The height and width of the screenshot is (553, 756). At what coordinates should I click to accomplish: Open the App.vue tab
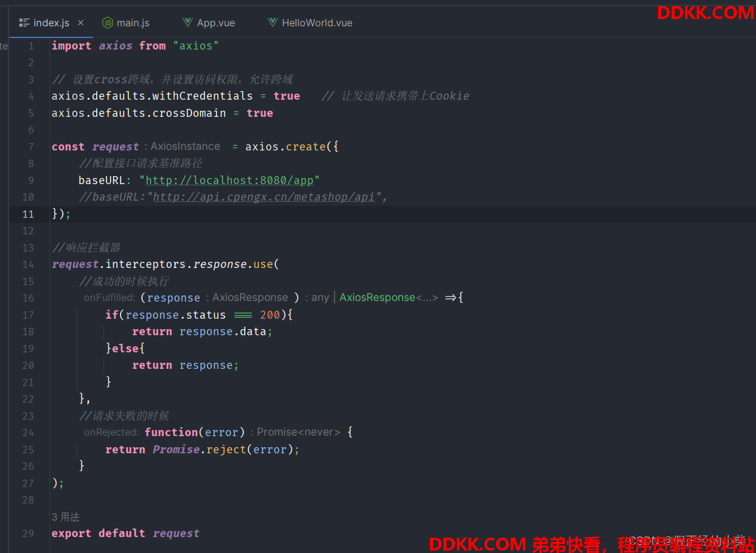tap(215, 23)
